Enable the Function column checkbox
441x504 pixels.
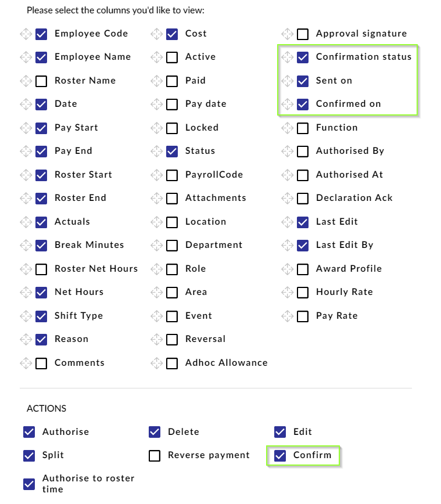(x=303, y=128)
